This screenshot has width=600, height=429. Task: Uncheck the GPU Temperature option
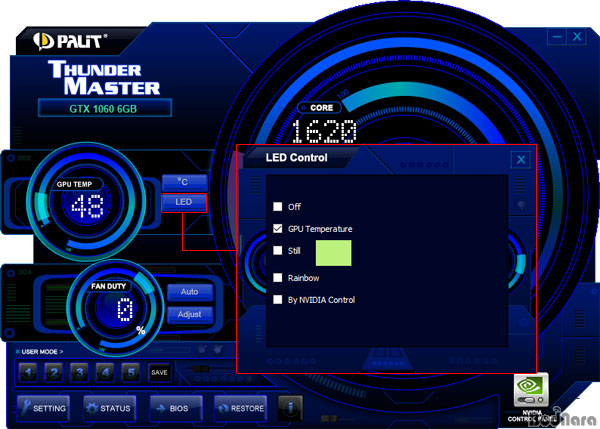[x=278, y=229]
